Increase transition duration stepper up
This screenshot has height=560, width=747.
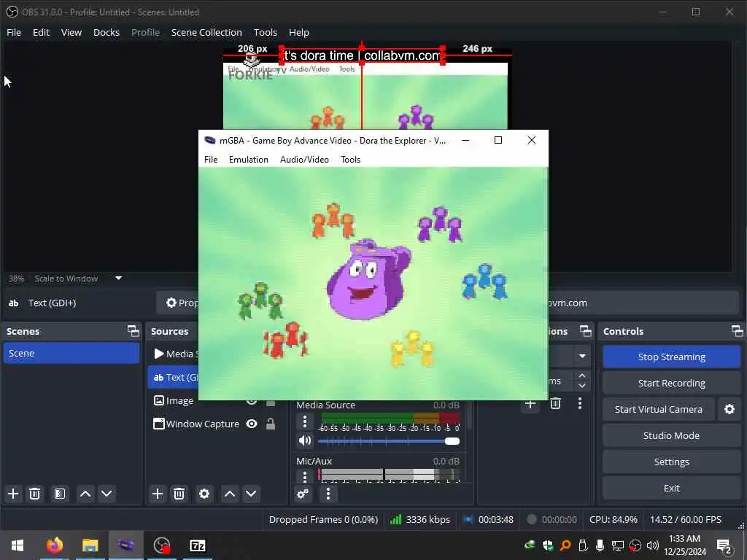pos(582,376)
